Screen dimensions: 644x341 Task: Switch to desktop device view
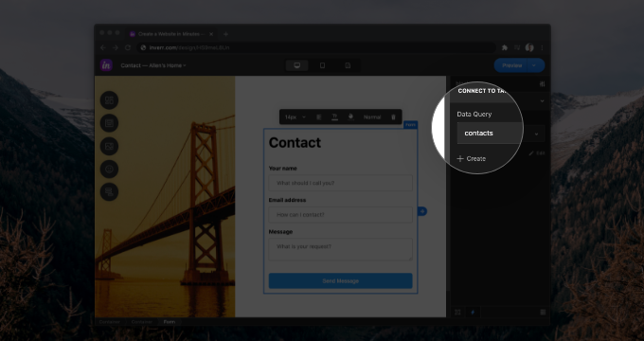click(x=297, y=65)
